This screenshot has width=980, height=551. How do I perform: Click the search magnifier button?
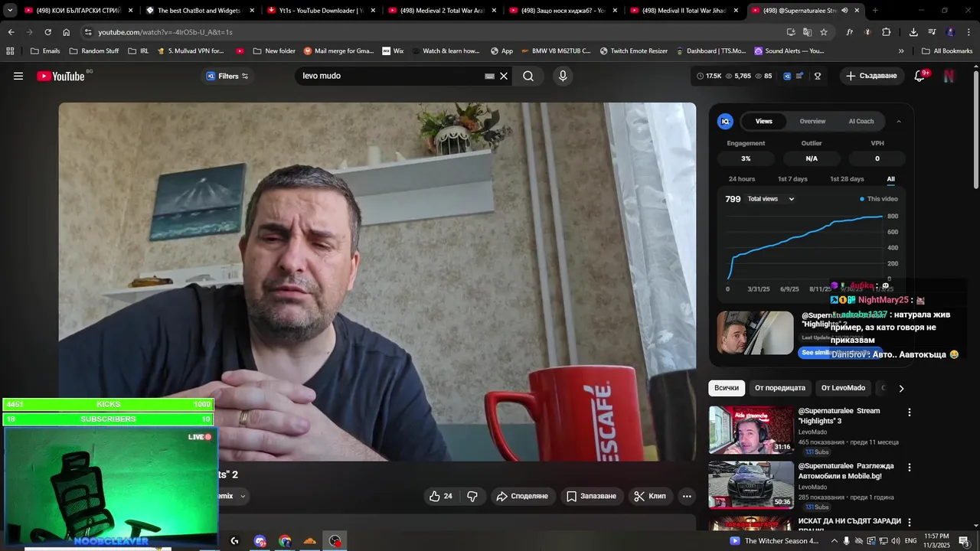click(528, 76)
